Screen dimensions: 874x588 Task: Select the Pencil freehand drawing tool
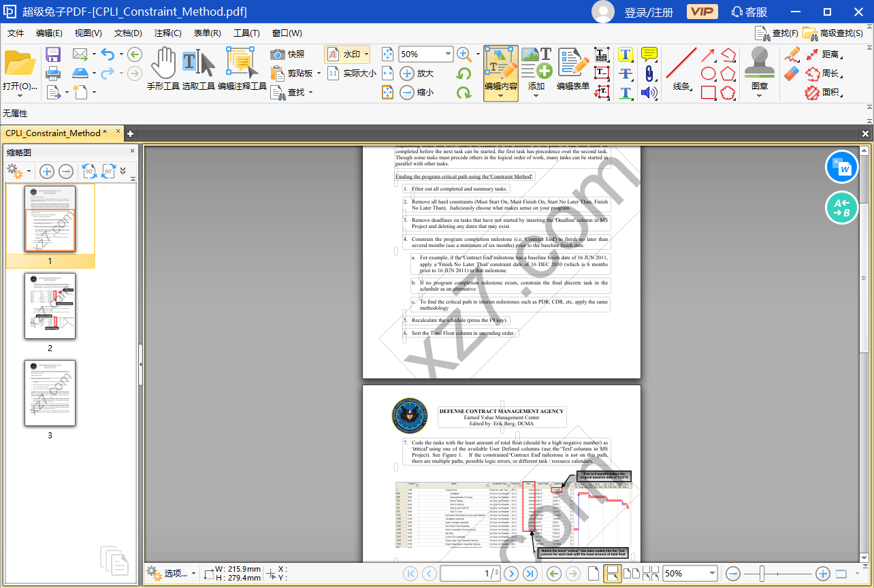[792, 54]
